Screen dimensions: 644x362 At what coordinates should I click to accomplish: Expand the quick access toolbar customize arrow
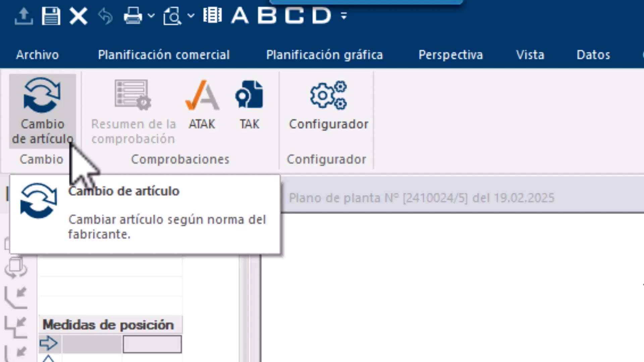pos(344,15)
